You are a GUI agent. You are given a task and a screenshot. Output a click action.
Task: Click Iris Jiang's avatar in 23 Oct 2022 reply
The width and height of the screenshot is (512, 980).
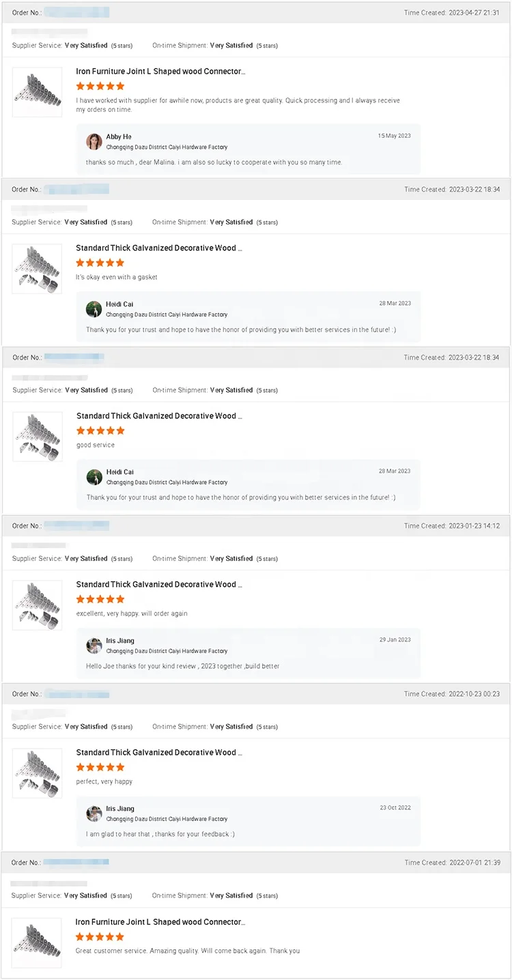[94, 813]
